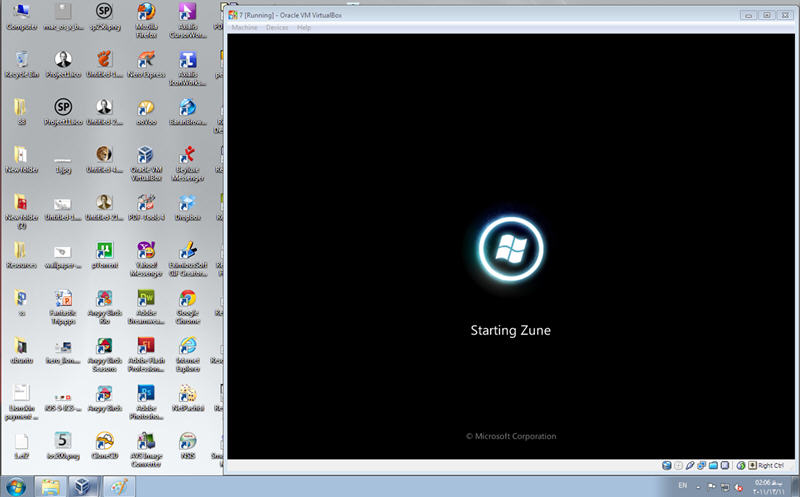Click the optical disk status icon
800x497 pixels.
click(x=679, y=465)
